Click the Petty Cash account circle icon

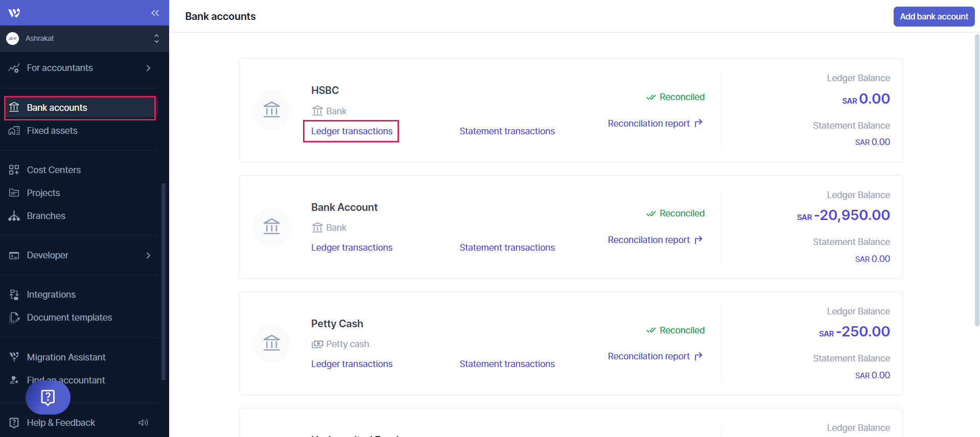pyautogui.click(x=271, y=343)
